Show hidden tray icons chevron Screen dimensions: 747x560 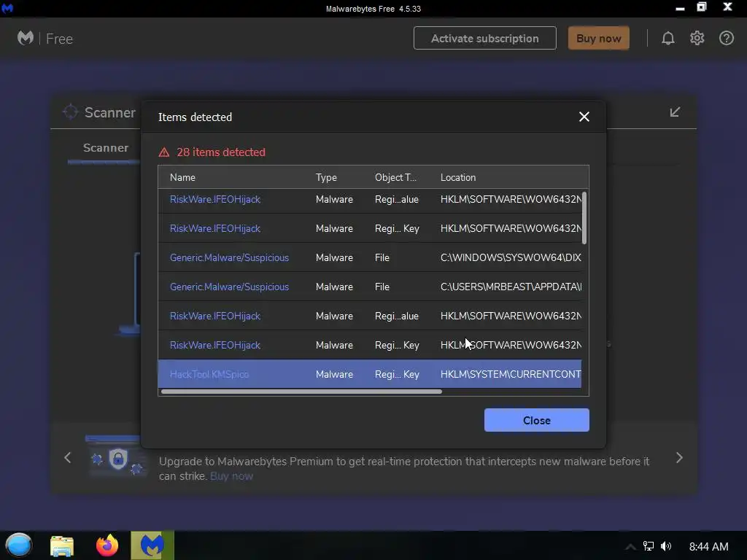(630, 547)
